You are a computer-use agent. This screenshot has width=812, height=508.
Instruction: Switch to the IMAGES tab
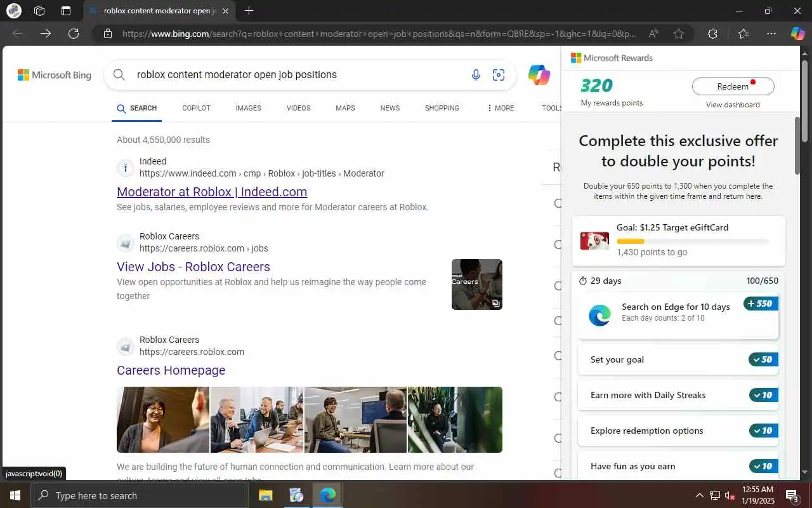click(x=248, y=108)
